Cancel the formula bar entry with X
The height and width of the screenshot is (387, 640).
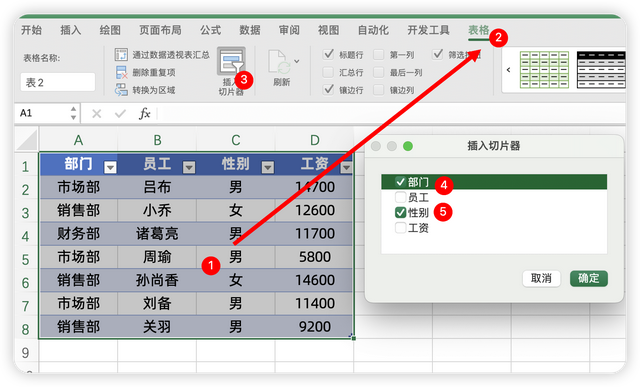(x=97, y=113)
